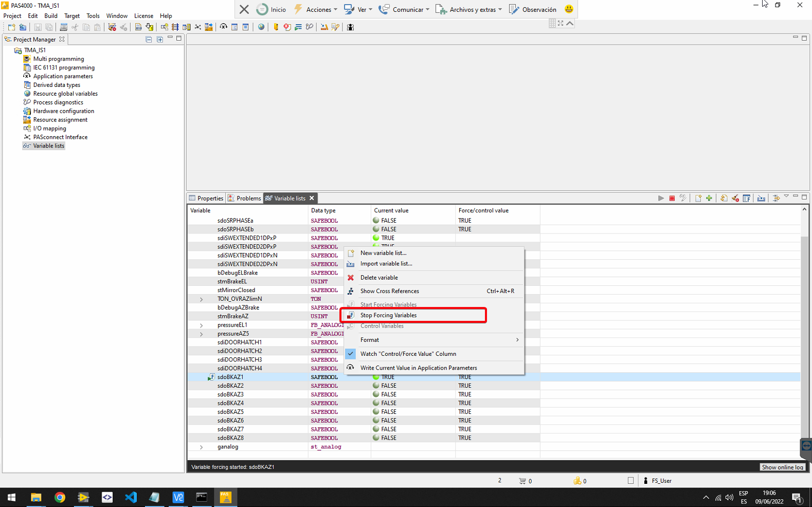This screenshot has height=507, width=812.
Task: Click the refresh variable list icon
Action: (724, 198)
